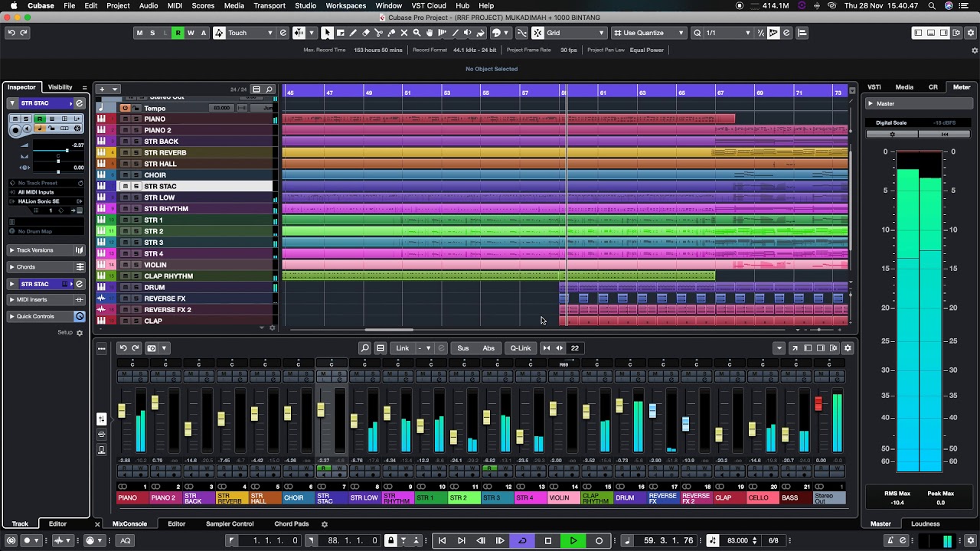Viewport: 980px width, 551px height.
Task: Mute the CHOIR track
Action: point(126,175)
